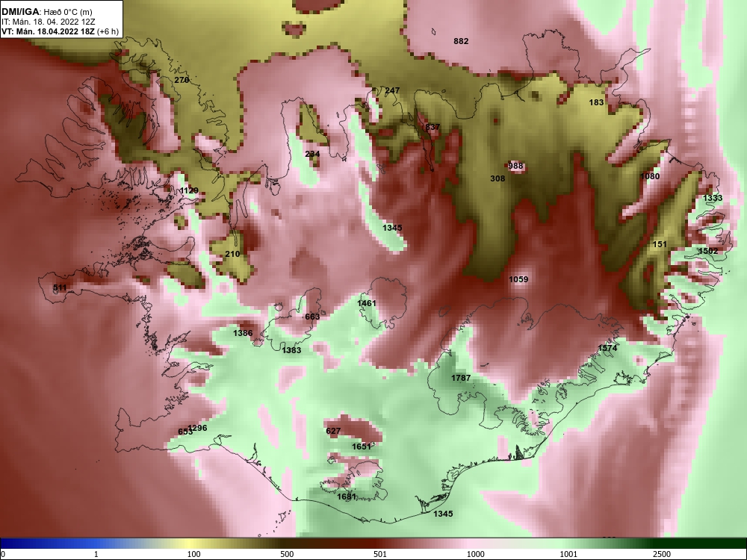Click the 500 tick on the color scale
The width and height of the screenshot is (747, 560).
287,554
